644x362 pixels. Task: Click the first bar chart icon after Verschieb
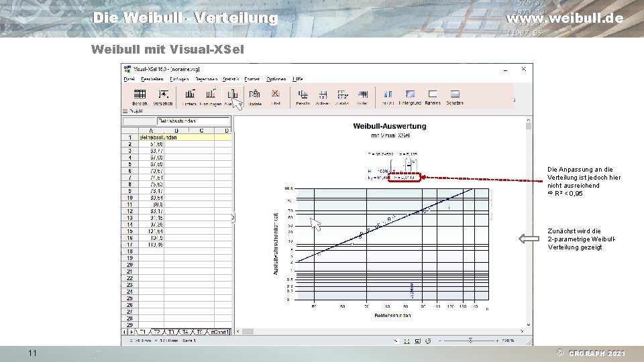tap(189, 95)
